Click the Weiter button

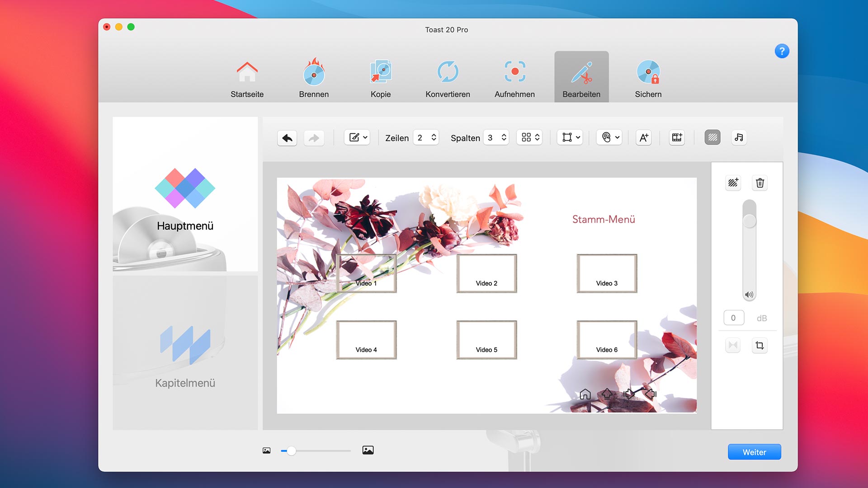[x=754, y=452]
